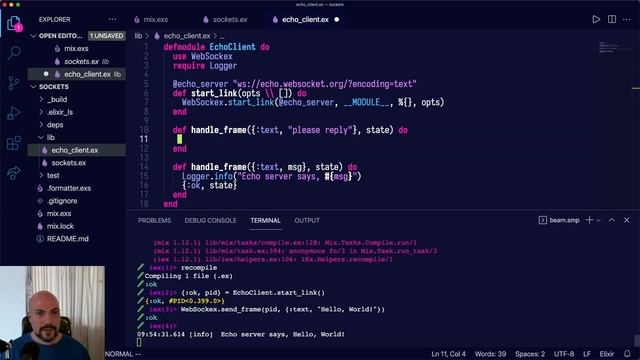The image size is (640, 360).
Task: Click the Words: 39 status item
Action: 490,354
